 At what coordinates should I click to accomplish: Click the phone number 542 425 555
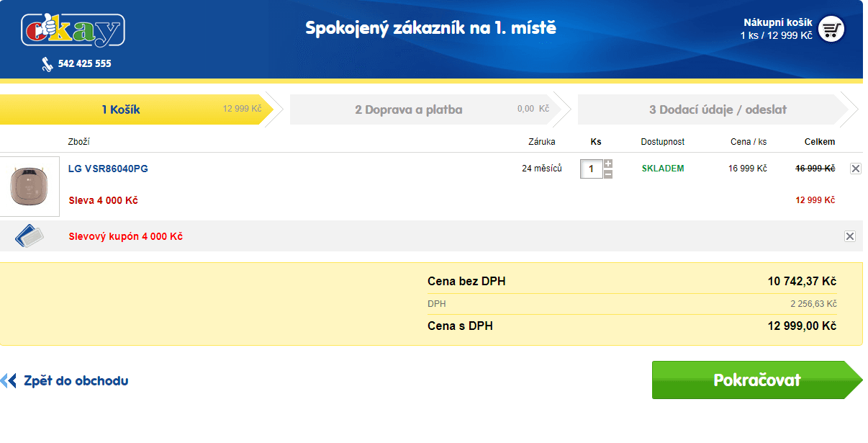coord(85,64)
